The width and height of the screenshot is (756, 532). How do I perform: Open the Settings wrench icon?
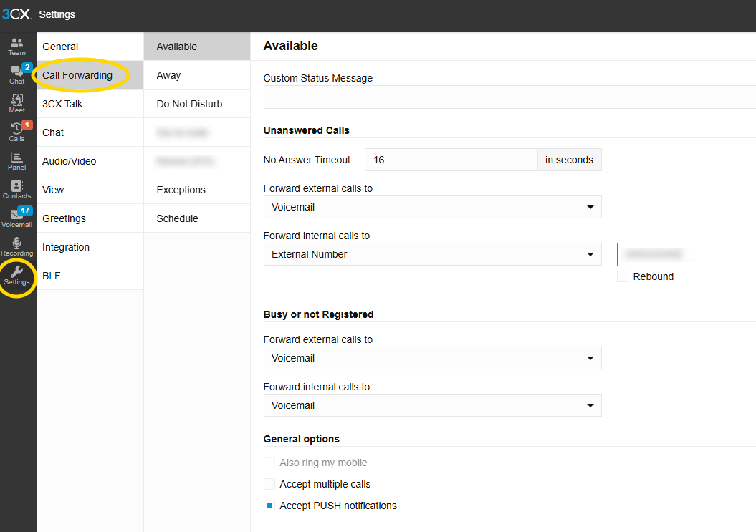[x=17, y=276]
